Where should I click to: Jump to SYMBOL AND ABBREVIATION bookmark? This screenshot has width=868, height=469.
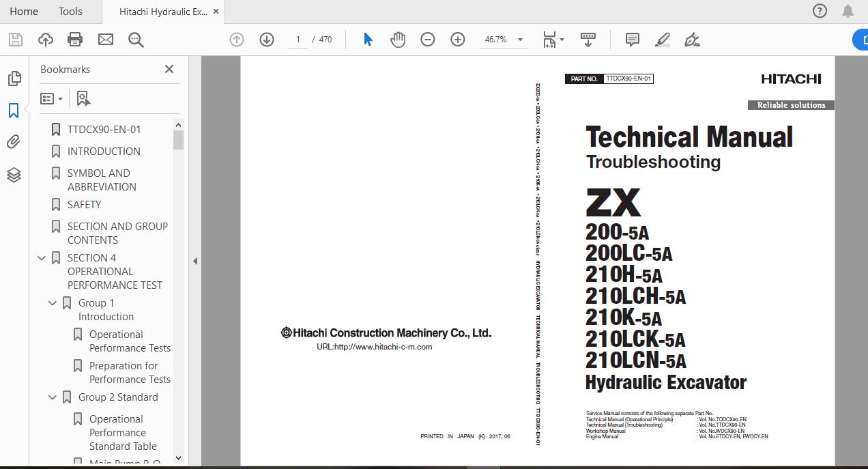pos(102,180)
